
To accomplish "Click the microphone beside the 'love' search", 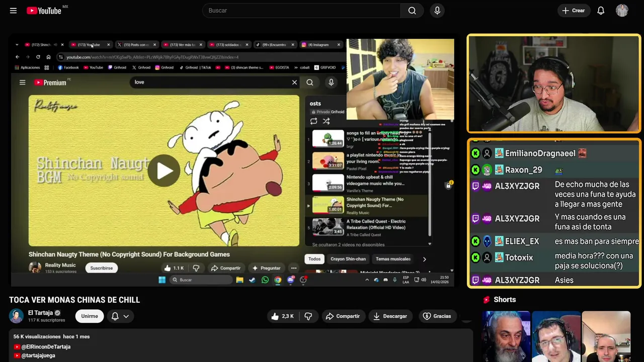I will pos(331,82).
